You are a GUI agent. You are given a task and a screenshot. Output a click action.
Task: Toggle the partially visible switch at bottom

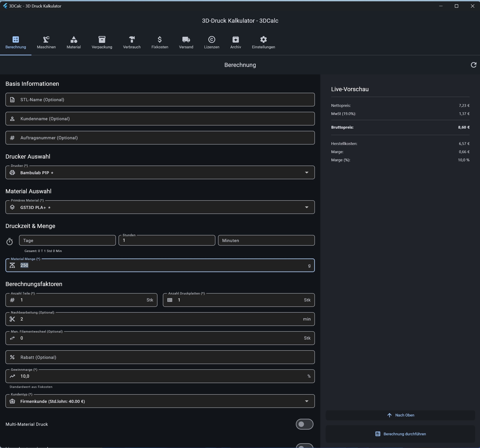(x=304, y=446)
